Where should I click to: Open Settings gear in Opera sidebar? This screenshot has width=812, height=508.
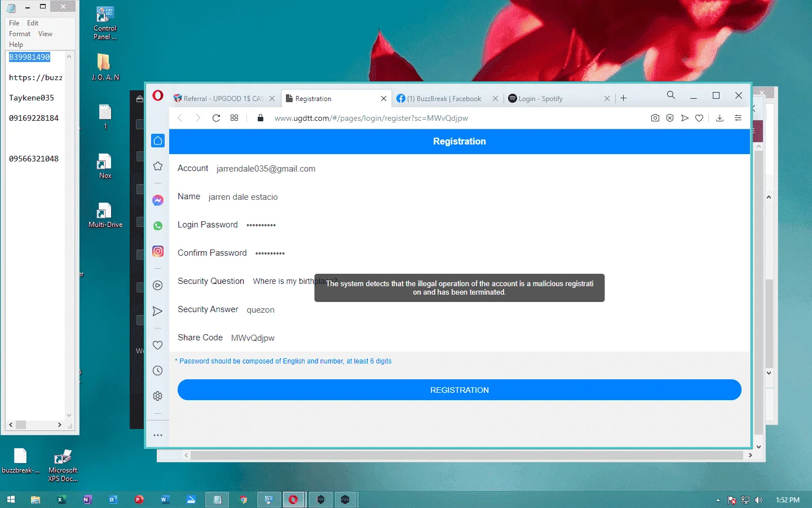[158, 396]
